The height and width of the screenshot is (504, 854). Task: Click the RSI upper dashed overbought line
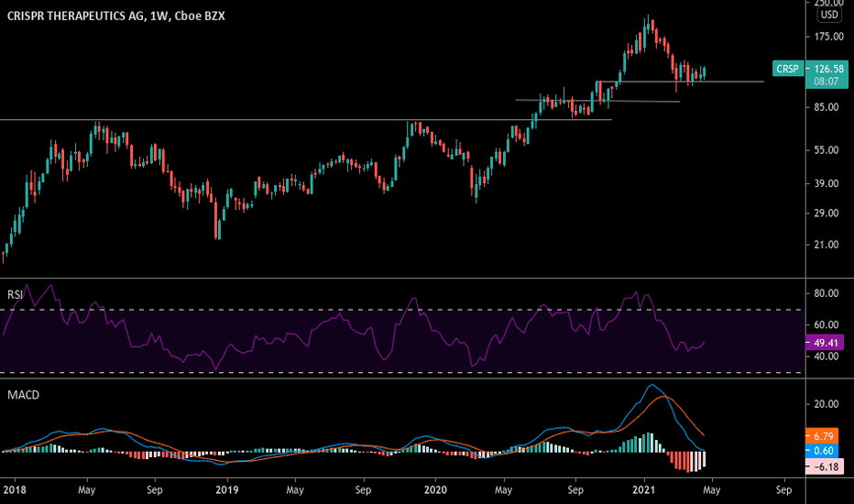pyautogui.click(x=402, y=310)
